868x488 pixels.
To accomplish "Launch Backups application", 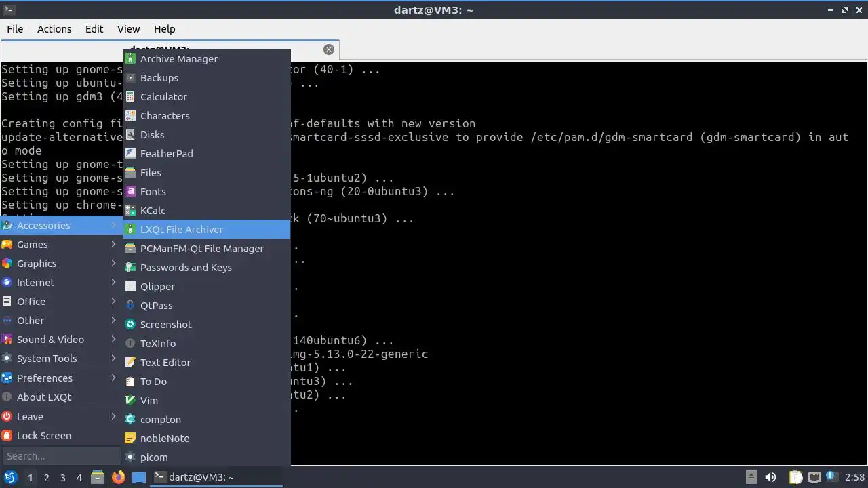I will coord(207,78).
